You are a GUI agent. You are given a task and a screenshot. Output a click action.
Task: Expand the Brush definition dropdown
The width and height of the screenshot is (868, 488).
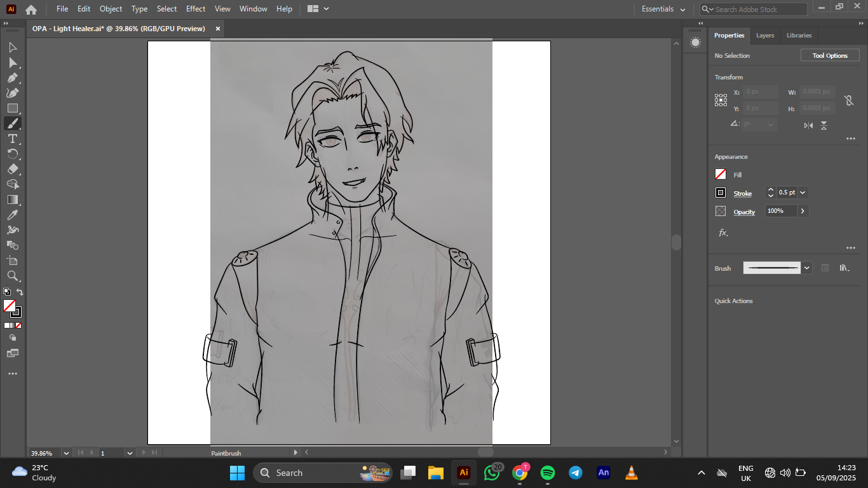point(806,268)
